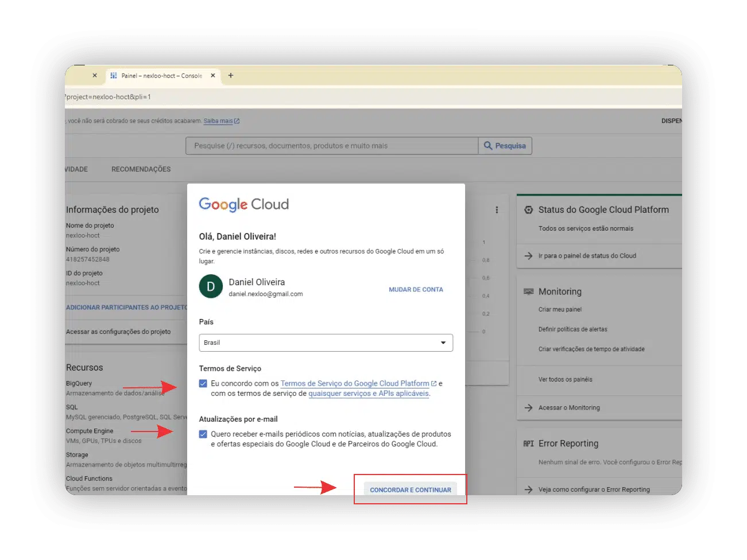Open the País dropdown showing Brasil
The width and height of the screenshot is (747, 560).
pyautogui.click(x=326, y=343)
